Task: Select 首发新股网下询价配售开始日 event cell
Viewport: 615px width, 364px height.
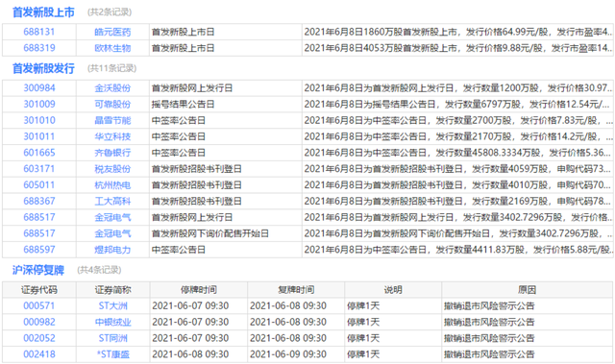Action: click(x=210, y=233)
